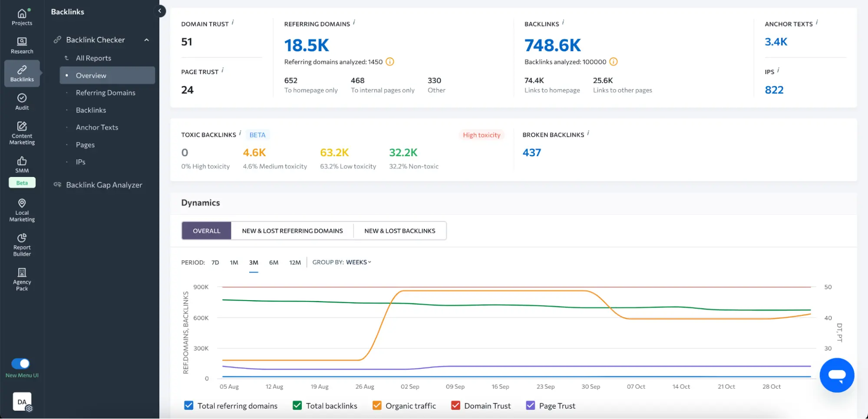Open the Group By Weeks dropdown

(358, 262)
